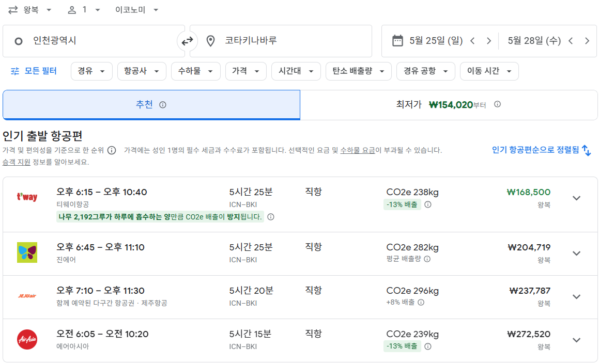Image resolution: width=600 pixels, height=364 pixels.
Task: Open the 이코노미 cabin class dropdown
Action: (x=136, y=10)
